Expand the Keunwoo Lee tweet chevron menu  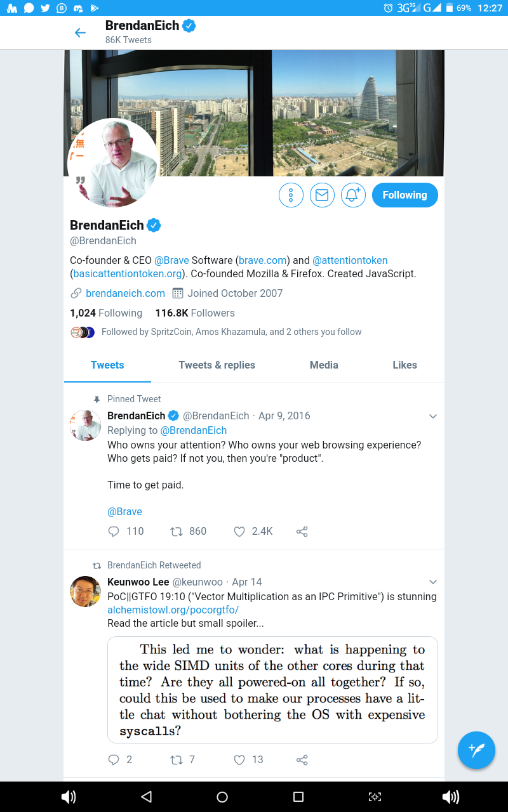coord(433,582)
